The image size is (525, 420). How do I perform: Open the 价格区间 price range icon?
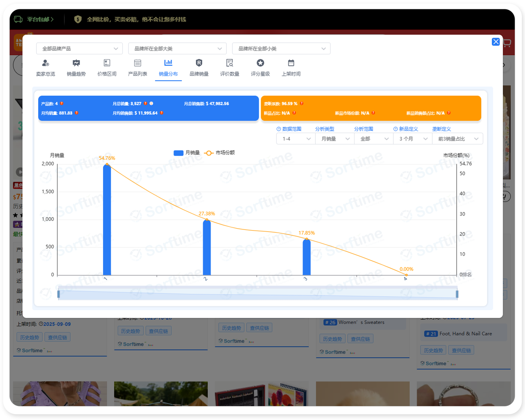(x=107, y=63)
